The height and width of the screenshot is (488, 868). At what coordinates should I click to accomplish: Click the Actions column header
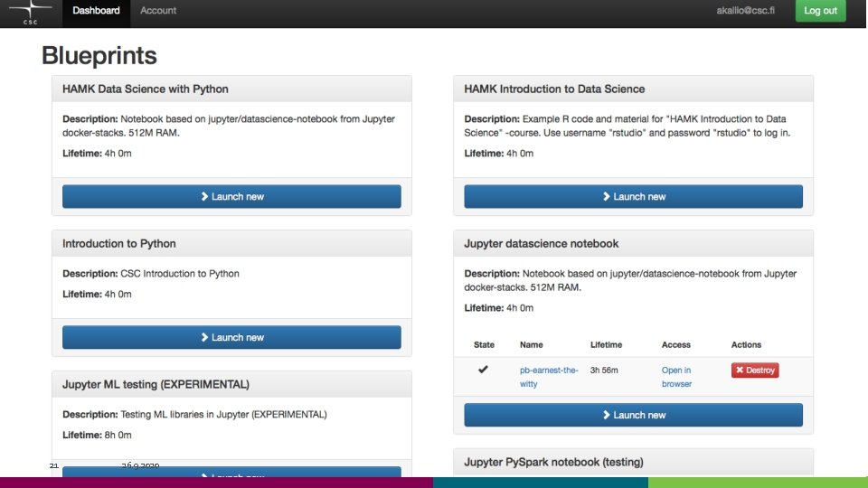click(x=746, y=344)
